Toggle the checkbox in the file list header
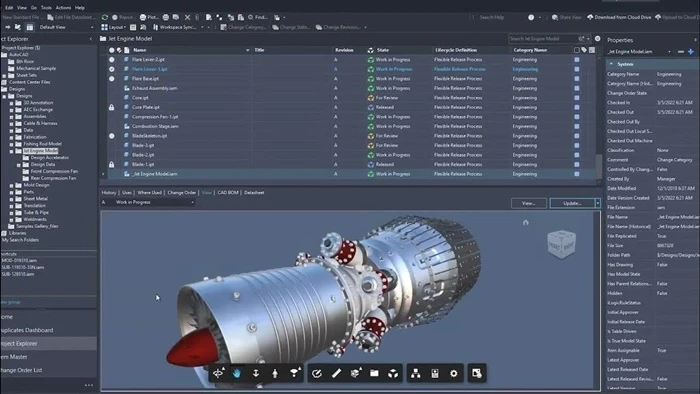The height and width of the screenshot is (394, 700). [x=576, y=50]
